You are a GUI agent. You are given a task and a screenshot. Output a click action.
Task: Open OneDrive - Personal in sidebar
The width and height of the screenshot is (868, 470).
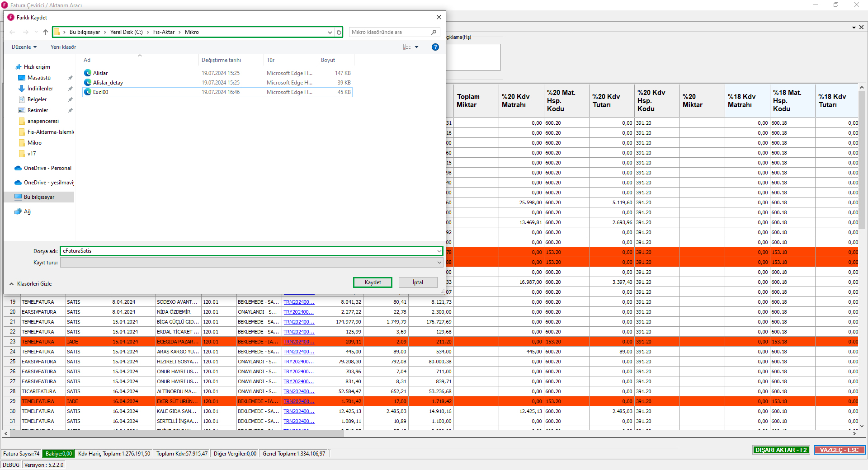pos(47,168)
